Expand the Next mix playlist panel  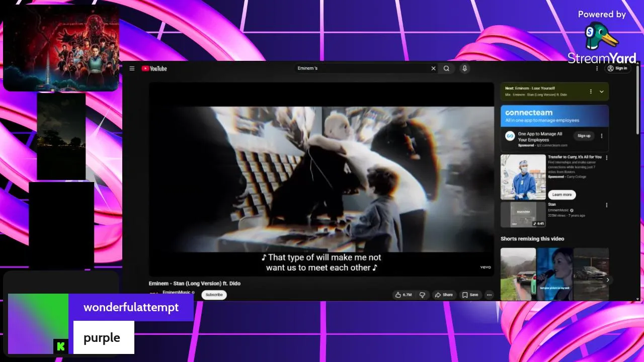(601, 92)
